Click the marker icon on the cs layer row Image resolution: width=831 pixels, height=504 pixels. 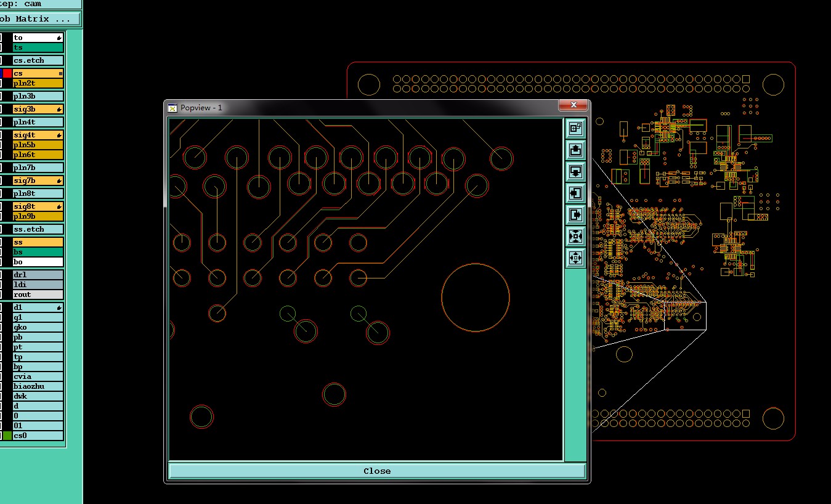(x=60, y=73)
